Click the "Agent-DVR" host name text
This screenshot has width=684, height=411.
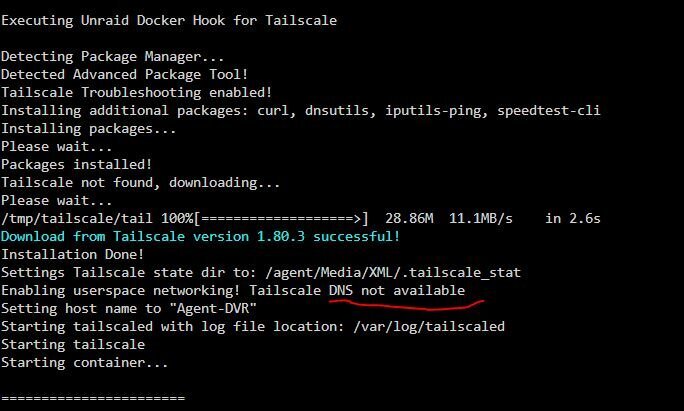tap(216, 308)
